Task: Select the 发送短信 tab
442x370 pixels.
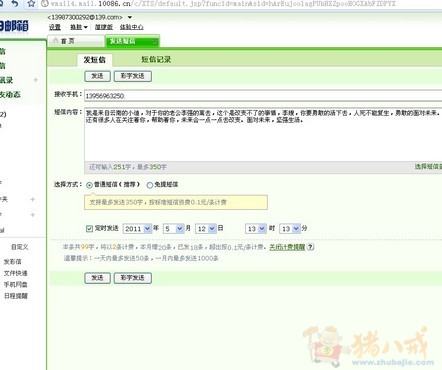Action: coord(132,41)
